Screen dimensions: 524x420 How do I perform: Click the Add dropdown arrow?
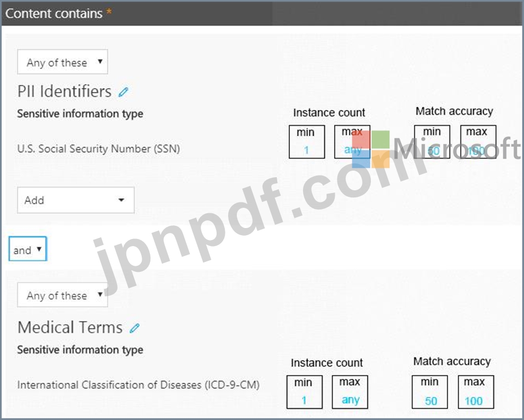(121, 200)
